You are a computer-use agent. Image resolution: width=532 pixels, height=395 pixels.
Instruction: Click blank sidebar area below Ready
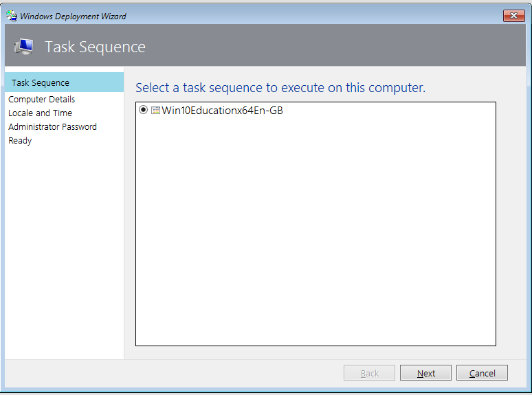point(64,251)
